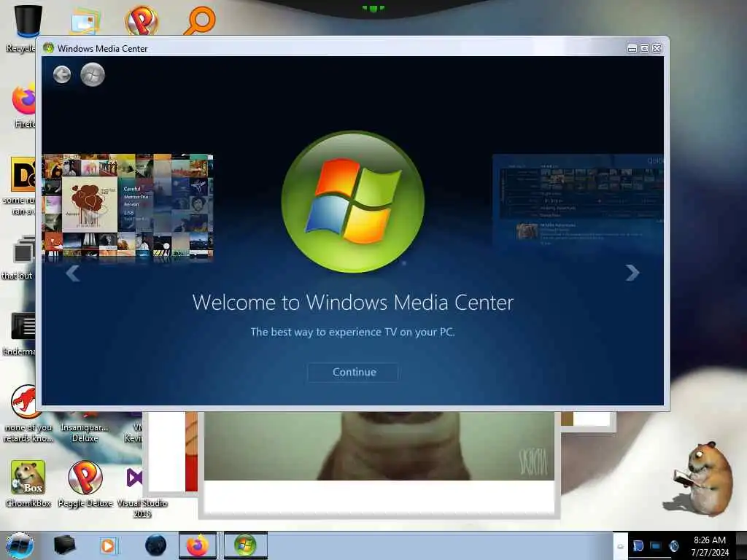Viewport: 747px width, 560px height.
Task: Show hidden system tray icons
Action: coord(620,546)
